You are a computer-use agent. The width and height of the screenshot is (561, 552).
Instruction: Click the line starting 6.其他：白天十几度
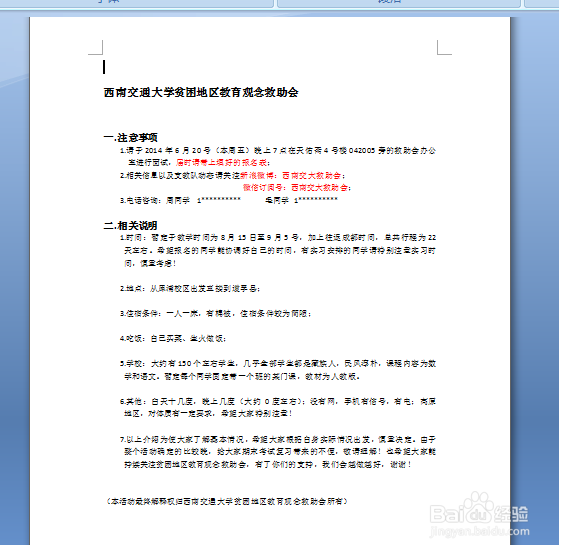point(278,402)
